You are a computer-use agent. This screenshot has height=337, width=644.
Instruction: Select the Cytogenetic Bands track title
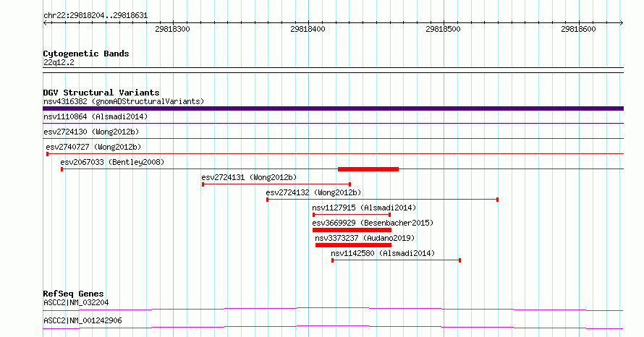[86, 54]
